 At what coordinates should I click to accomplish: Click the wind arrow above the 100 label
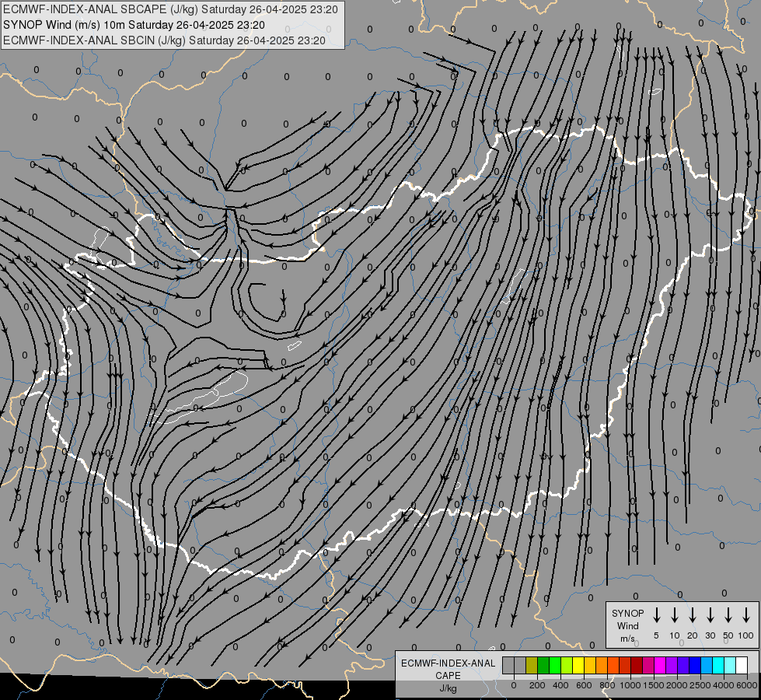(746, 614)
